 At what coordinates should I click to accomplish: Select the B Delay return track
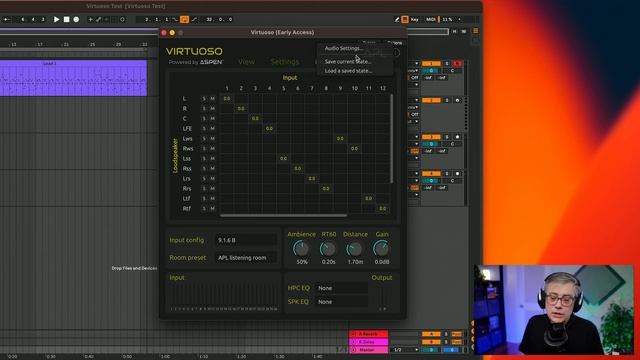click(369, 342)
